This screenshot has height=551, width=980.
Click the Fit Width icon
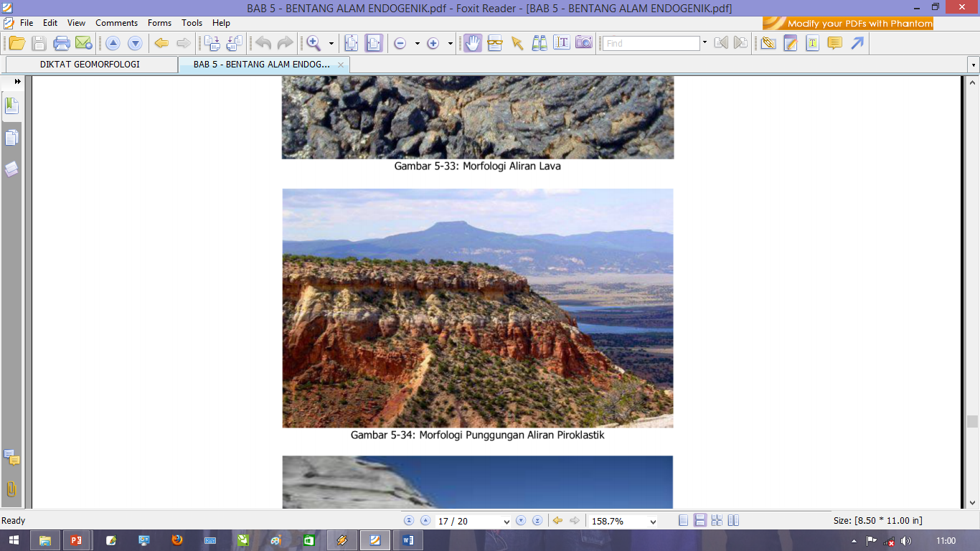tap(374, 43)
